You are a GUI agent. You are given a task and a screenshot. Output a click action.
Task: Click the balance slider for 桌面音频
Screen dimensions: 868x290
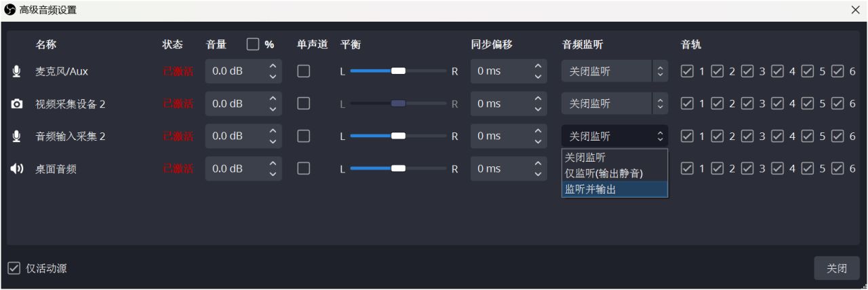coord(399,169)
